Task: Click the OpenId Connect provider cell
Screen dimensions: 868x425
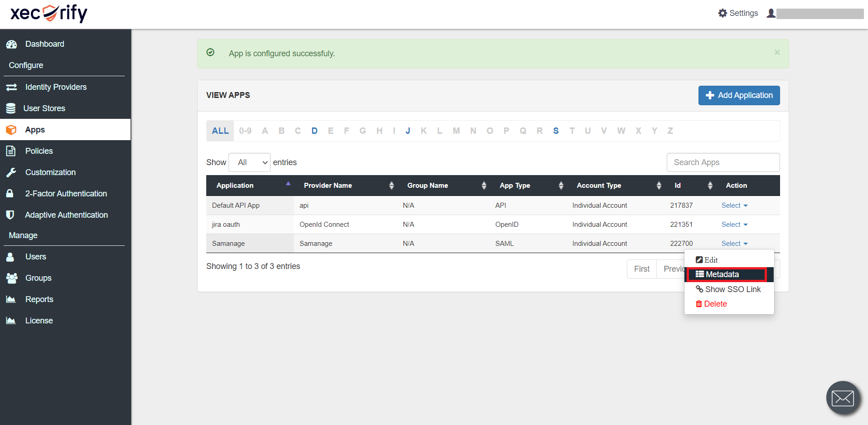Action: pos(345,225)
